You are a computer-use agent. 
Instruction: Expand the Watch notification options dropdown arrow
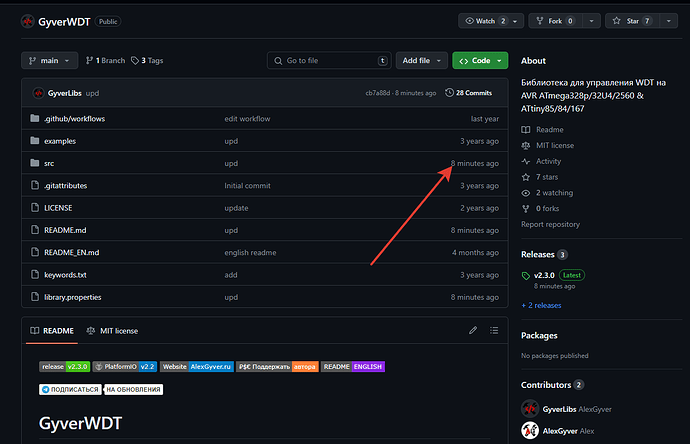coord(515,21)
